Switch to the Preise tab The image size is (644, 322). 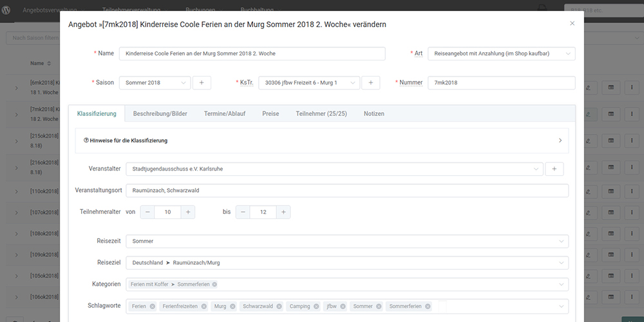pyautogui.click(x=270, y=114)
